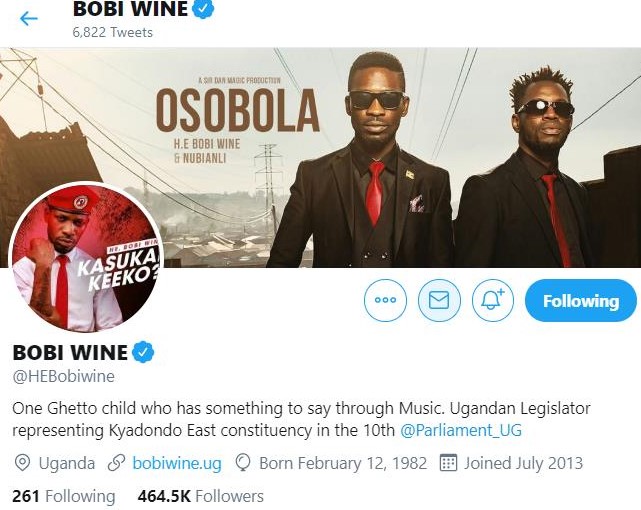Turn on tweet notifications with bell icon
Image resolution: width=641 pixels, height=510 pixels.
[493, 300]
